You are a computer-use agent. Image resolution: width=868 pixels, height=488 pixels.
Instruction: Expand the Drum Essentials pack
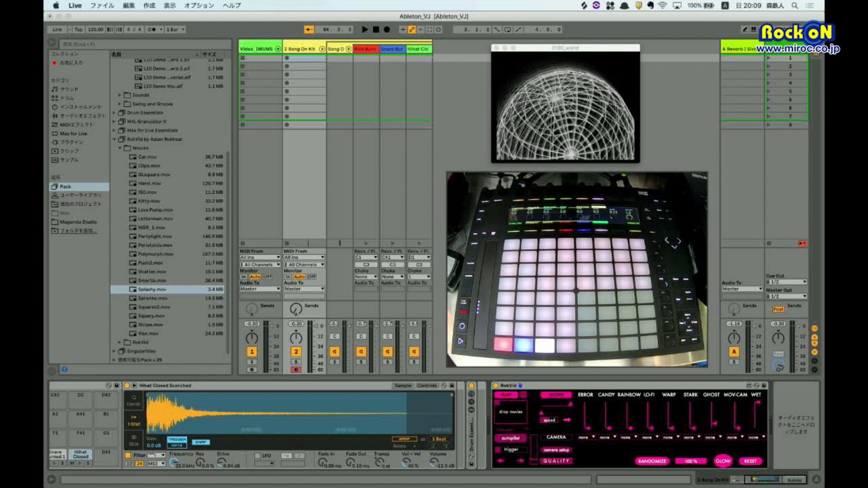pyautogui.click(x=115, y=113)
